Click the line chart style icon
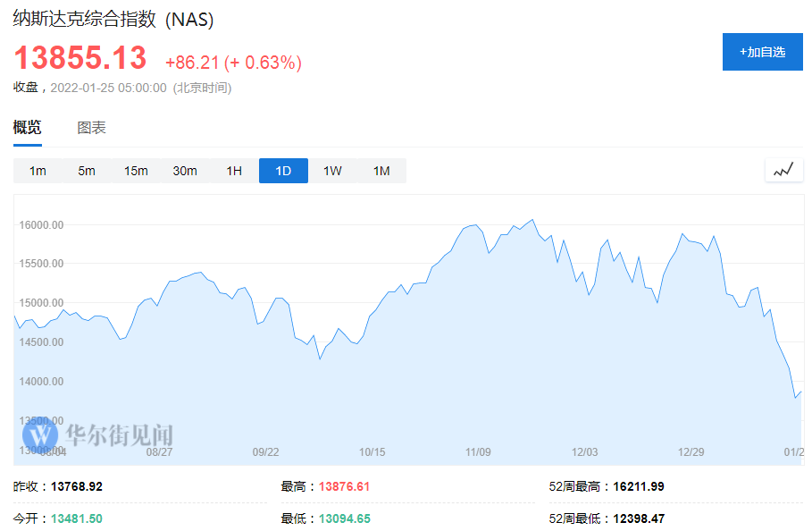812x531 pixels. pos(783,170)
